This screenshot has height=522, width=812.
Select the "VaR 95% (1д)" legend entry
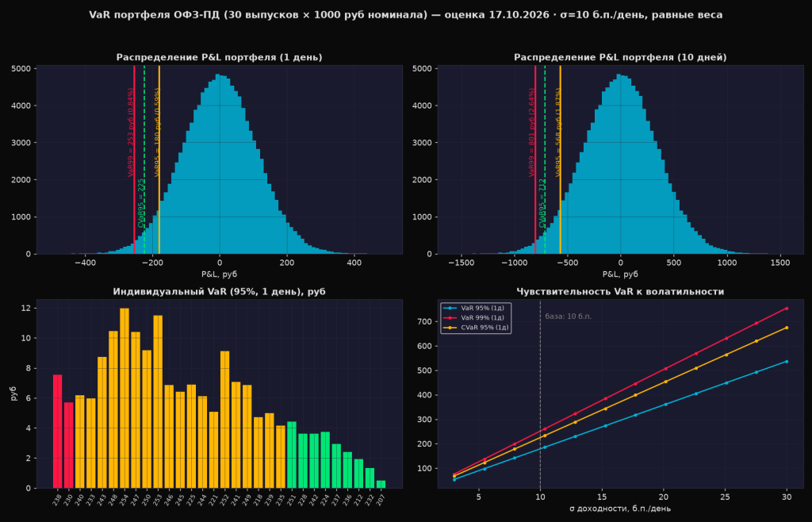(x=477, y=308)
